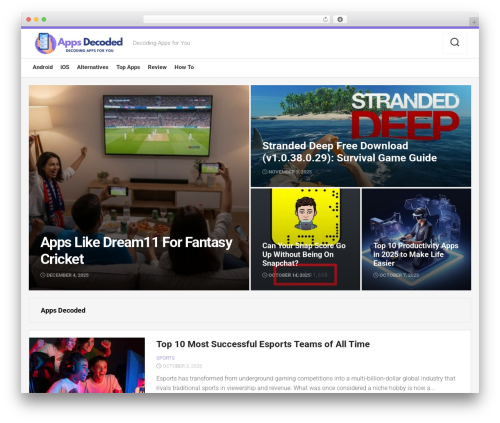500x423 pixels.
Task: Open Stranded Deep Free Download article
Action: pos(349,152)
